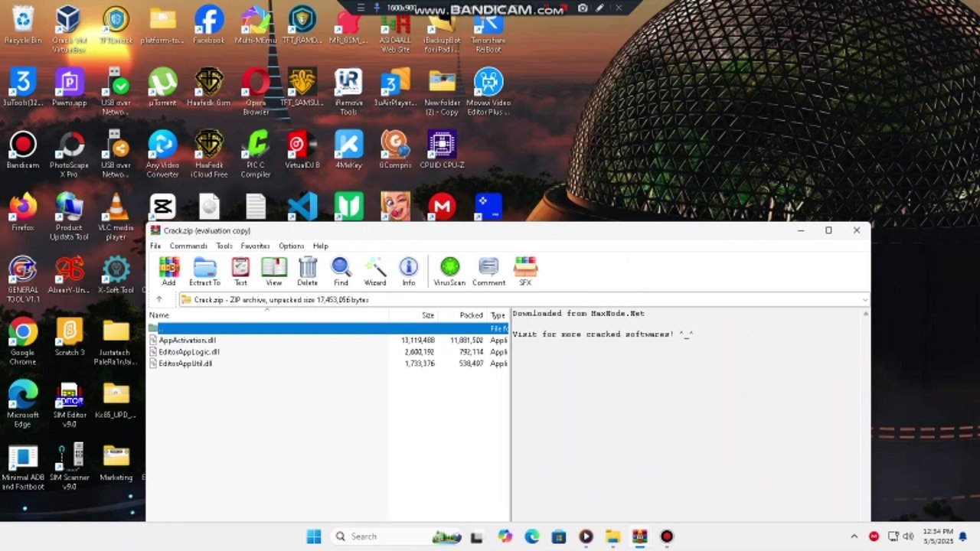The height and width of the screenshot is (551, 980).
Task: Open the Comment tool
Action: pyautogui.click(x=488, y=272)
